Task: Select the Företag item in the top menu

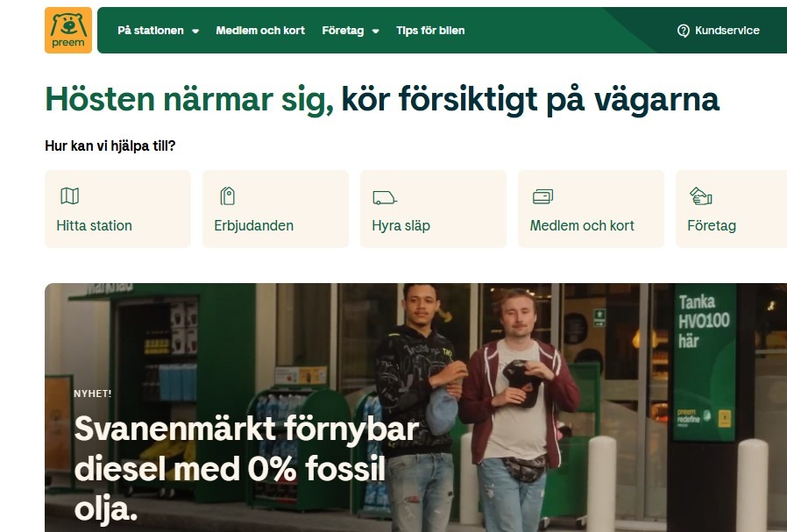Action: (x=343, y=31)
